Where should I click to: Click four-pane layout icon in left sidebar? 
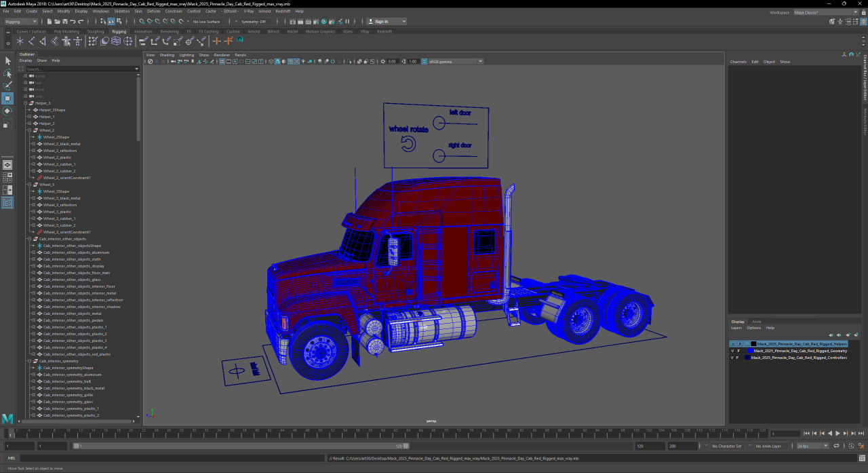tap(7, 176)
